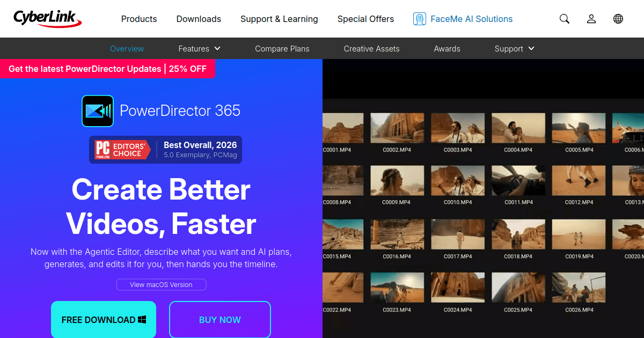Select the C0010.MP4 clip thumbnail
The height and width of the screenshot is (338, 644).
coord(458,180)
